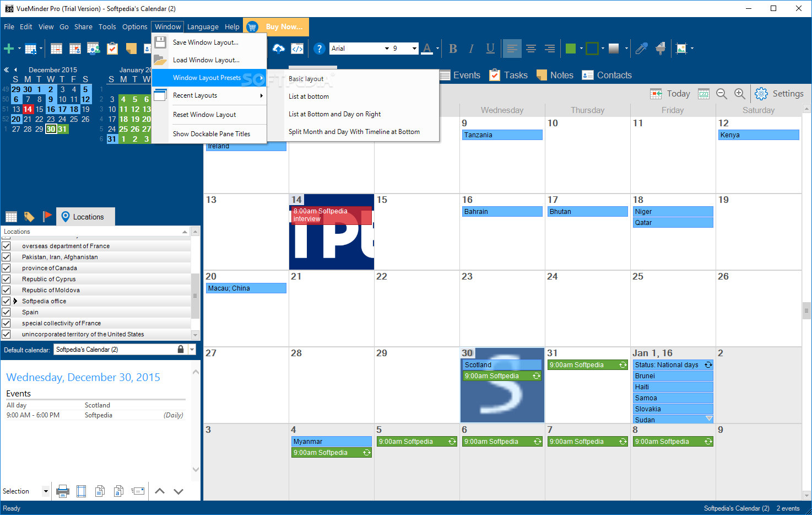Click the new calendar icon with plus

[31, 49]
